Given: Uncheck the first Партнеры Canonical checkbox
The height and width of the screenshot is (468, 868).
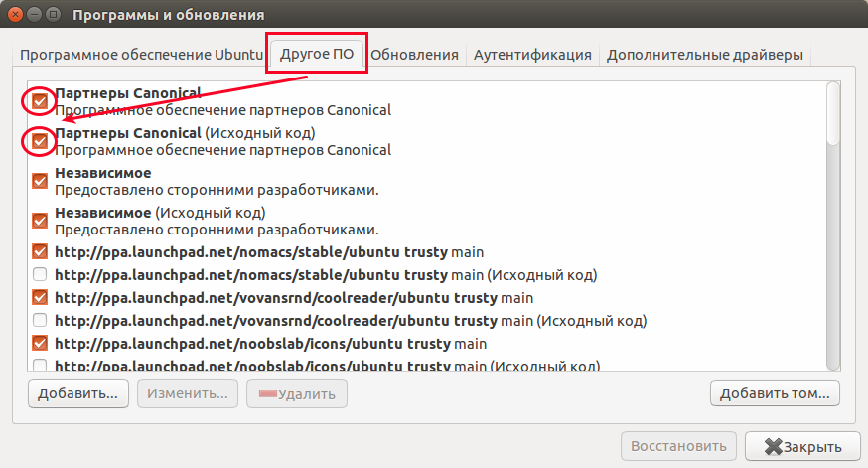Looking at the screenshot, I should (40, 101).
